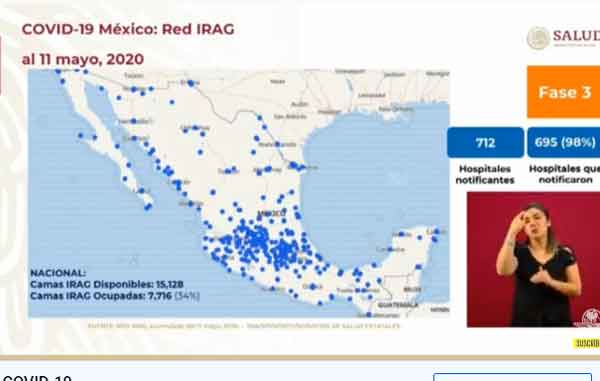Click 'Camas IRAG Ocupadas: 7,716' text

point(101,296)
